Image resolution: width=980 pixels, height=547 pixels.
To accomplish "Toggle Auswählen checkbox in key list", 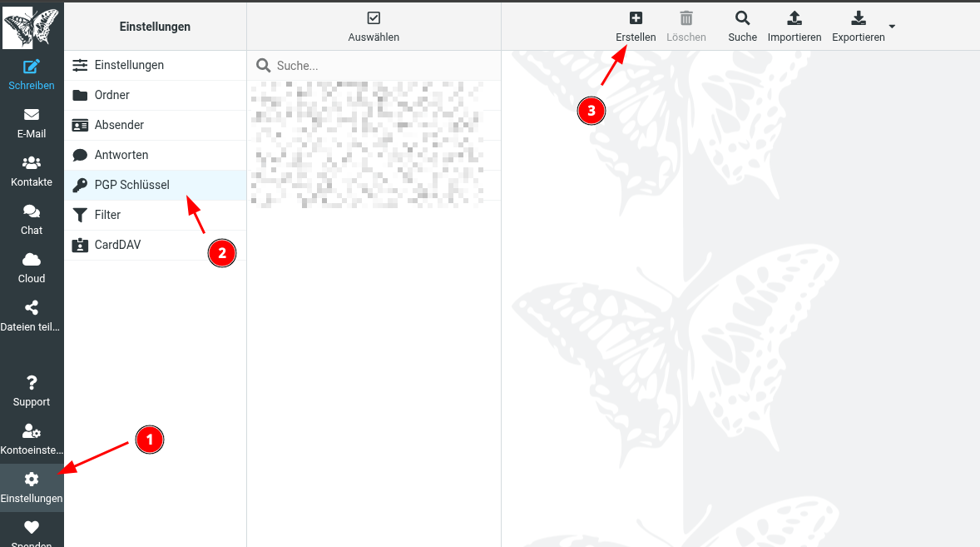I will click(x=374, y=18).
